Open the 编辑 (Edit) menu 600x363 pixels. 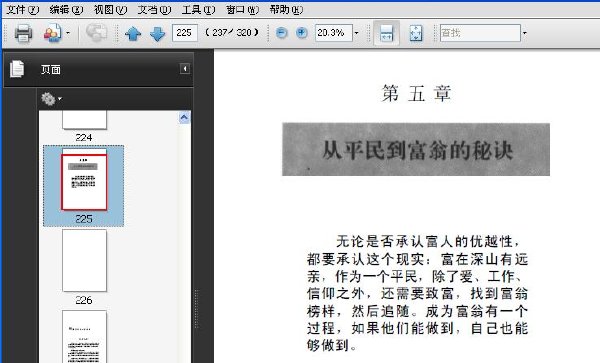(66, 10)
